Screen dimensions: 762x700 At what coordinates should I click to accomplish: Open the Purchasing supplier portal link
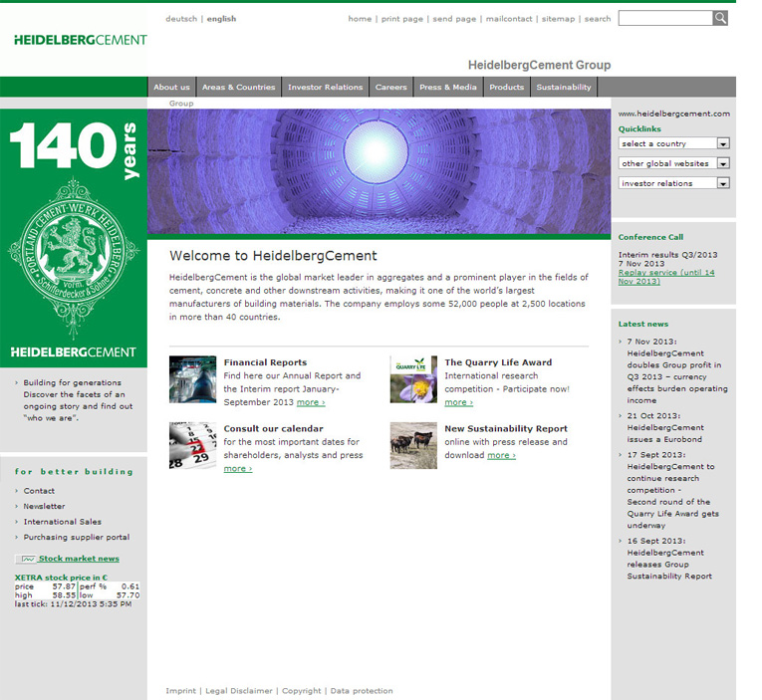point(77,538)
